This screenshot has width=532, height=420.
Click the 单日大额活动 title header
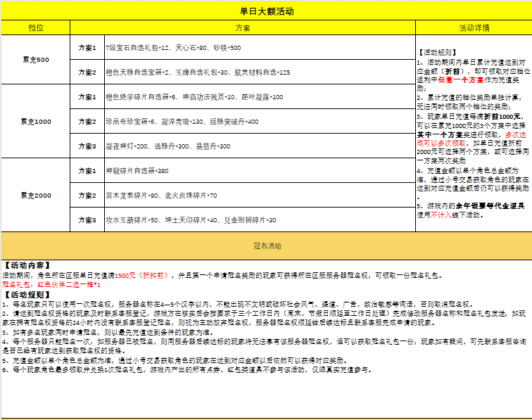[266, 12]
